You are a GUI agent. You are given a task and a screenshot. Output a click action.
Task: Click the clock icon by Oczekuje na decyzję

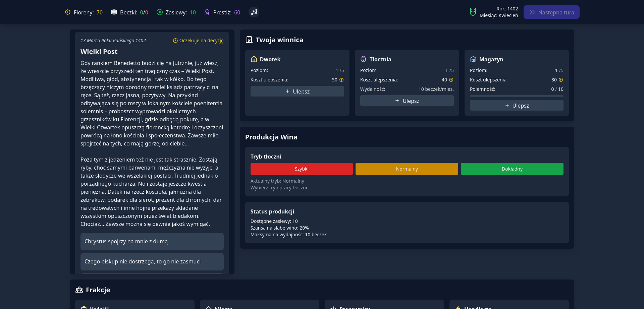175,41
